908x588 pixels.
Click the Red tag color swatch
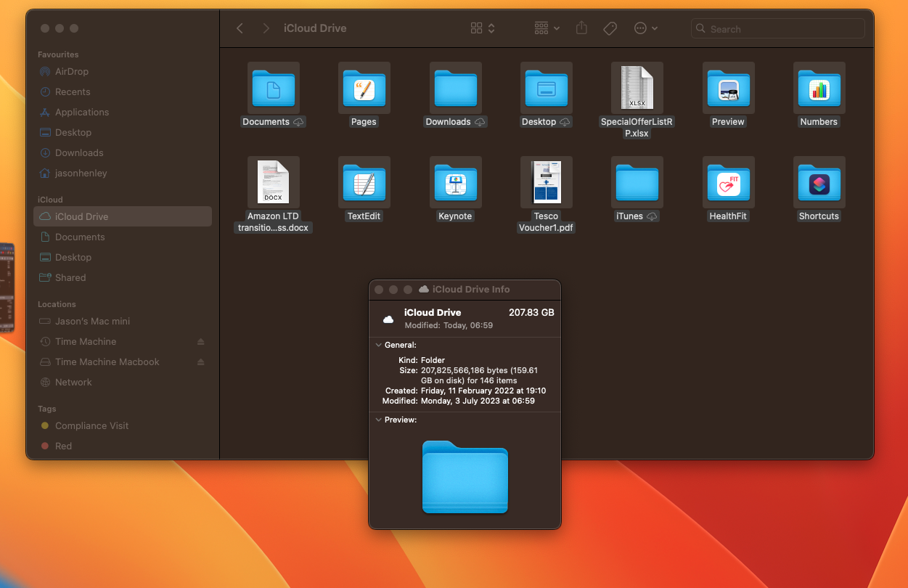(45, 446)
